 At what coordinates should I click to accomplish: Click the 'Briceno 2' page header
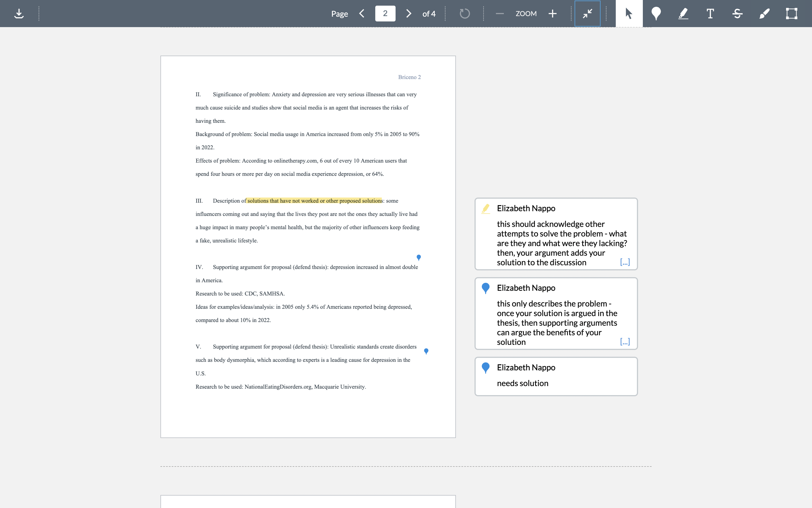(x=409, y=77)
